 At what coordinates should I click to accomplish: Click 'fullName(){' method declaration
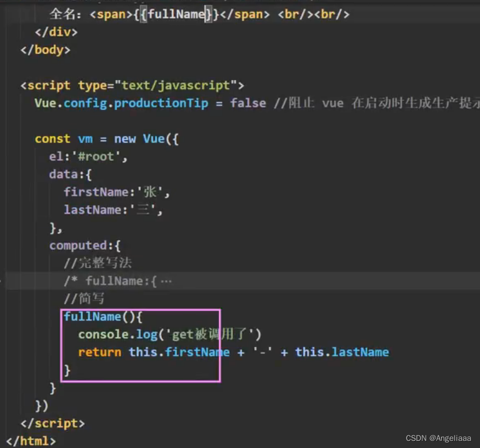coord(103,317)
